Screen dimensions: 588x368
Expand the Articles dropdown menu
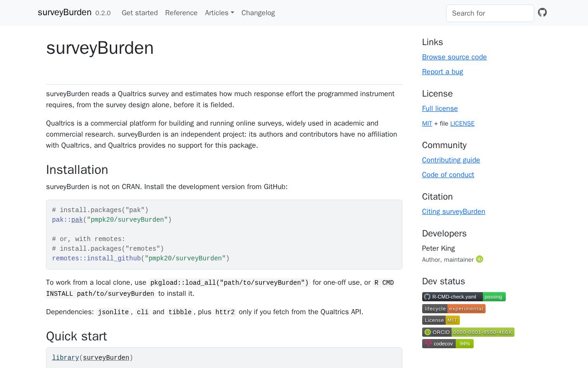220,13
